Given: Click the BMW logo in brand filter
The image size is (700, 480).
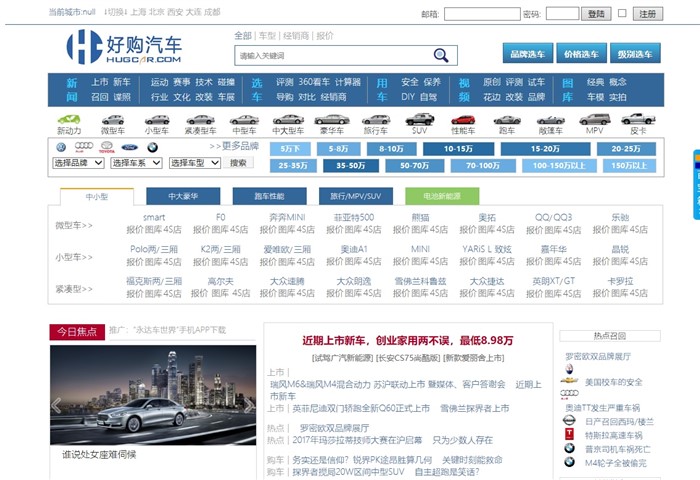Looking at the screenshot, I should tap(152, 147).
